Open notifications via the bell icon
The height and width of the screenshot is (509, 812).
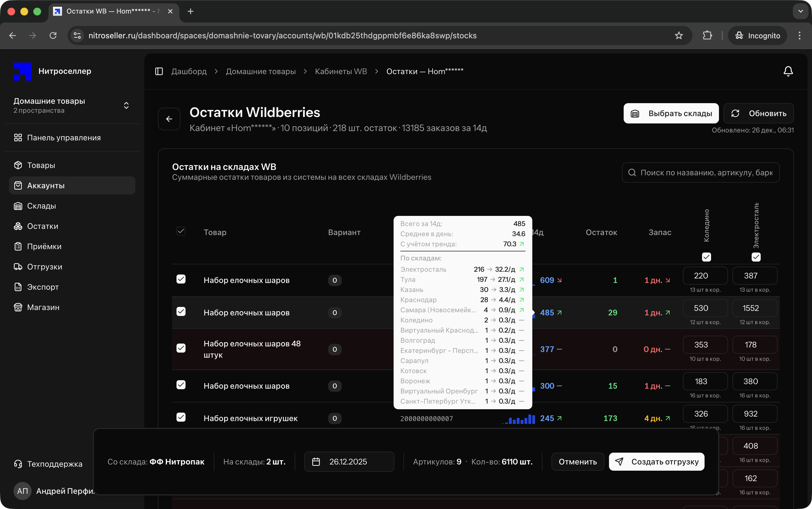coord(788,71)
